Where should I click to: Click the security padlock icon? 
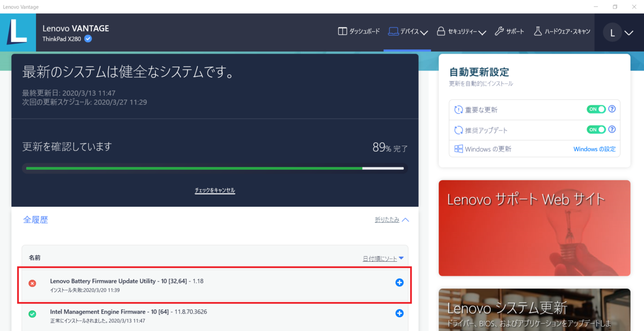pos(441,31)
